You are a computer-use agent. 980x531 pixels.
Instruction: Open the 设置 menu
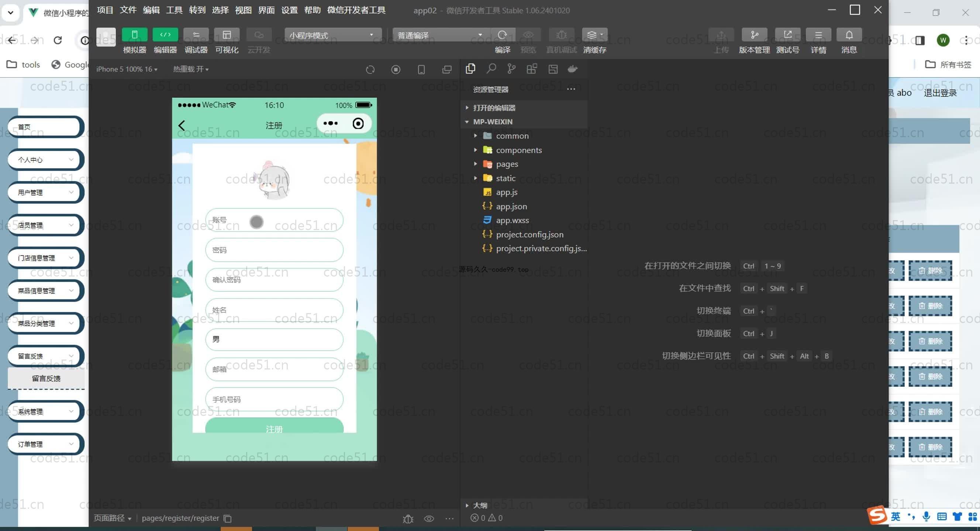[290, 10]
